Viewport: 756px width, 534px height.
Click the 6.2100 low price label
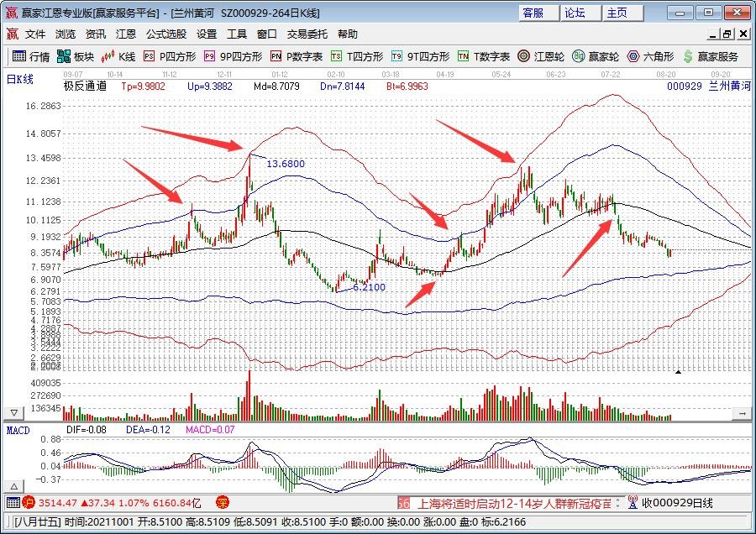tap(369, 287)
